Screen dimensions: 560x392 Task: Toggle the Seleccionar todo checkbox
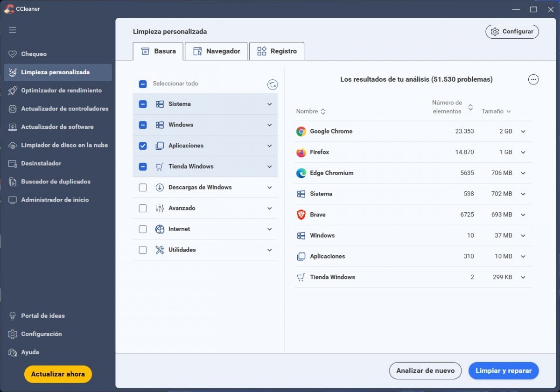(142, 84)
